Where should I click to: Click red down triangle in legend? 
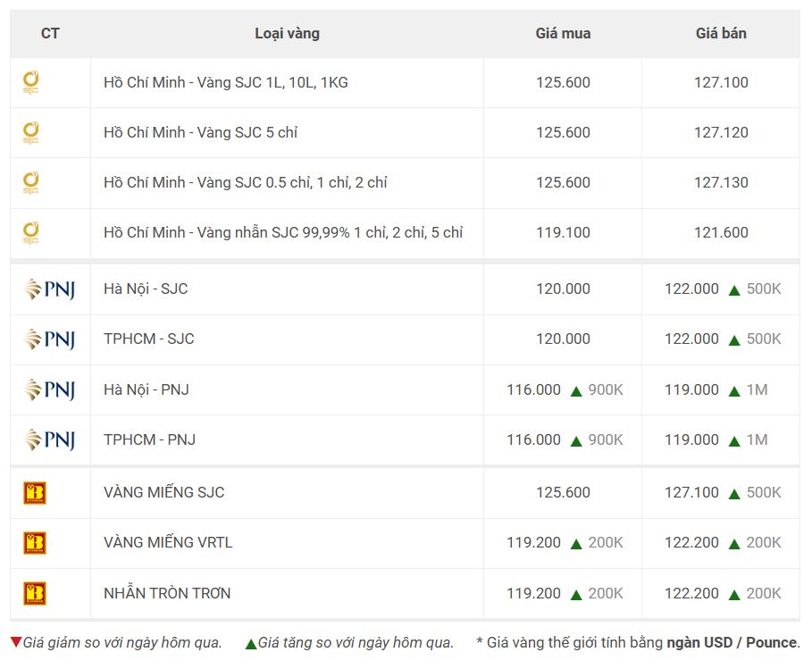16,642
